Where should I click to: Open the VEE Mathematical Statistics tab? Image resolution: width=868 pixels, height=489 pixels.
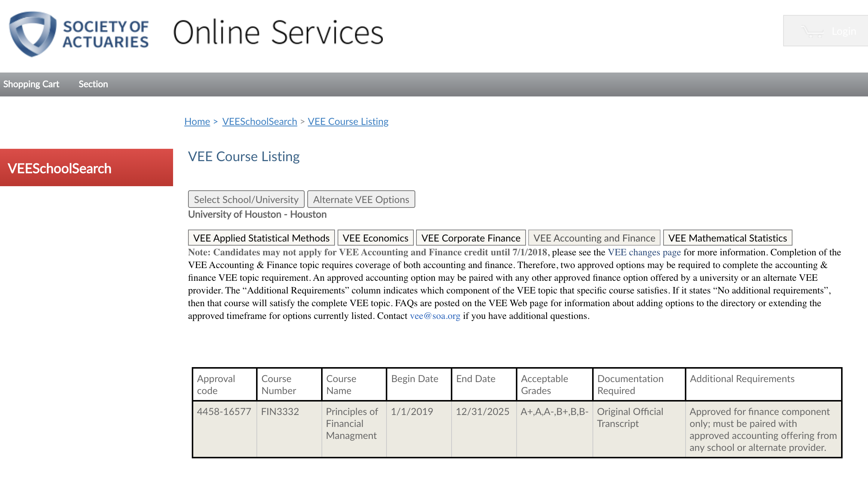[727, 238]
